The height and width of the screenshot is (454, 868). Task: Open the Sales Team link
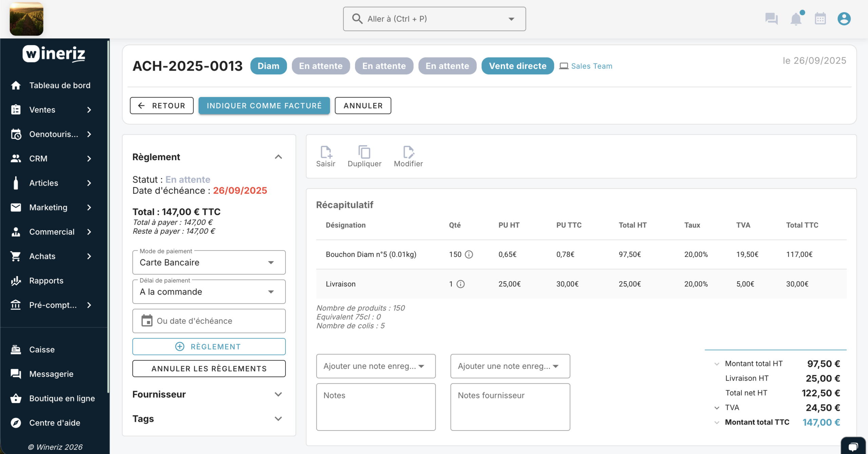point(591,66)
